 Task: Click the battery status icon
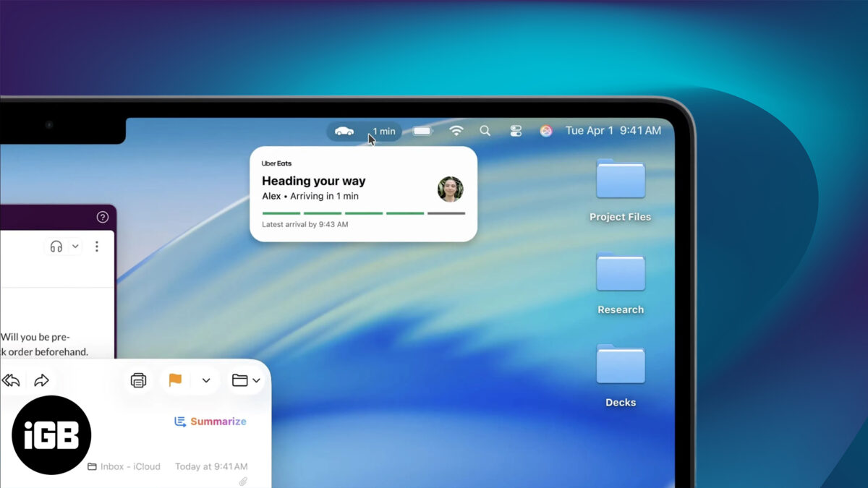tap(422, 131)
